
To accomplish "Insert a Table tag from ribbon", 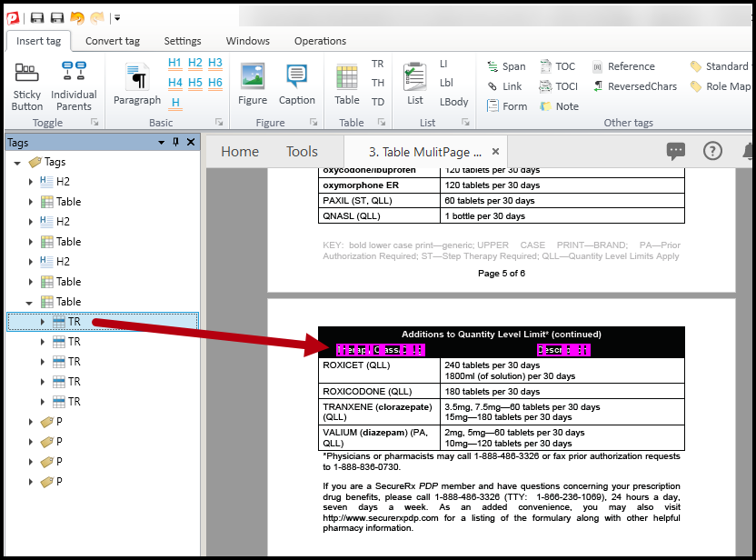I will 347,84.
